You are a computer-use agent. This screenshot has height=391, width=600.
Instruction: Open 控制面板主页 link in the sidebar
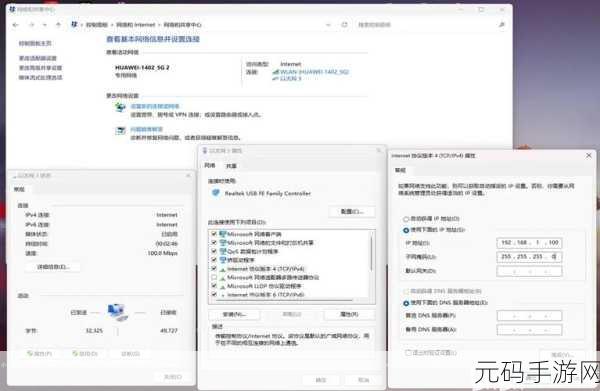35,44
